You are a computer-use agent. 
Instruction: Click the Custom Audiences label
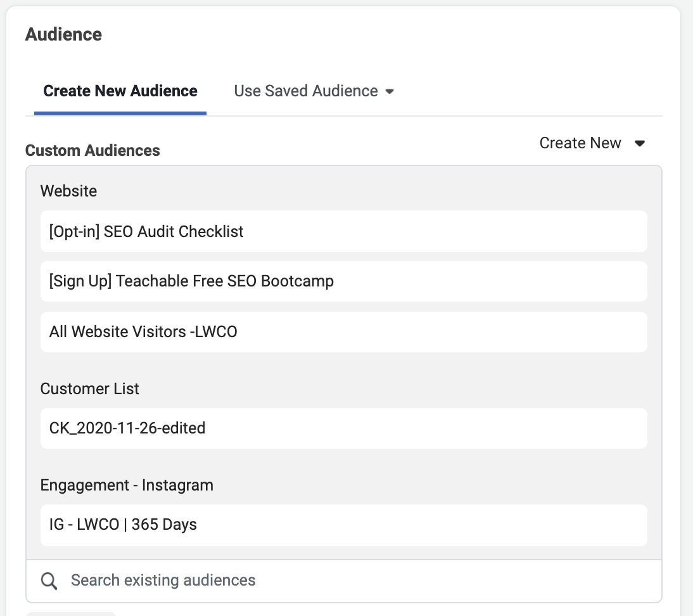pyautogui.click(x=92, y=150)
